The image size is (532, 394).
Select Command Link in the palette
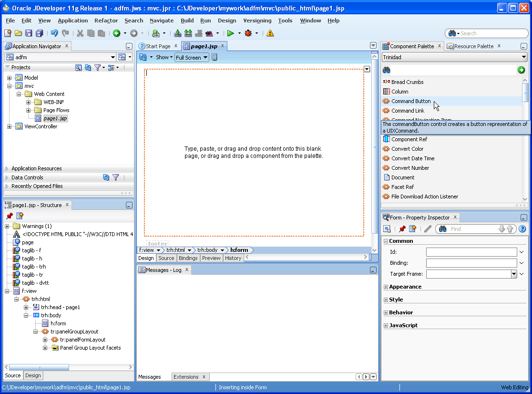[x=408, y=111]
